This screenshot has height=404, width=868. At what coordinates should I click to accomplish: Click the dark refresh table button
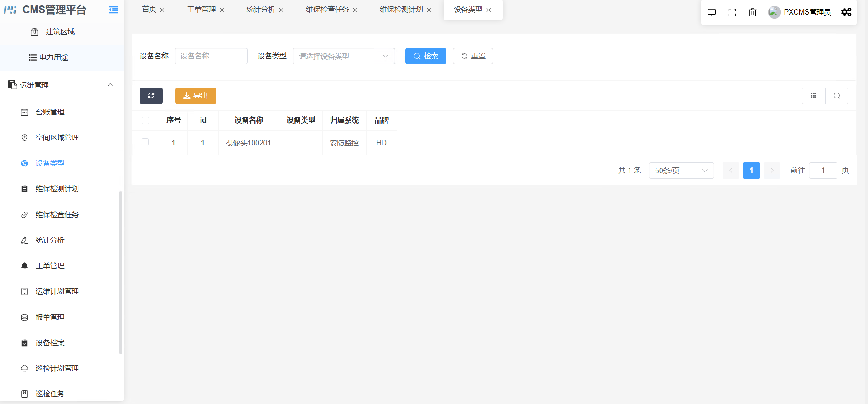(151, 96)
